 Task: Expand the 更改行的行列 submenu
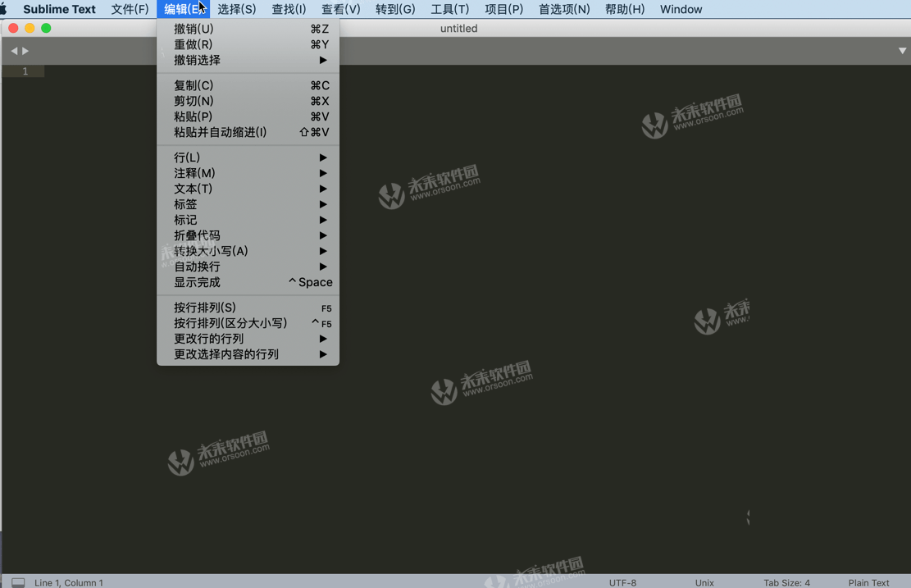coord(248,339)
